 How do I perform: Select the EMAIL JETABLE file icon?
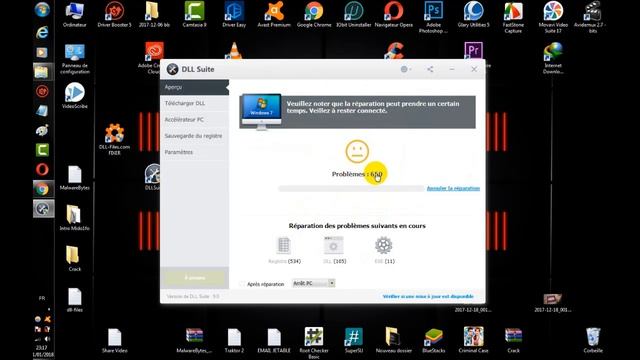tap(274, 340)
